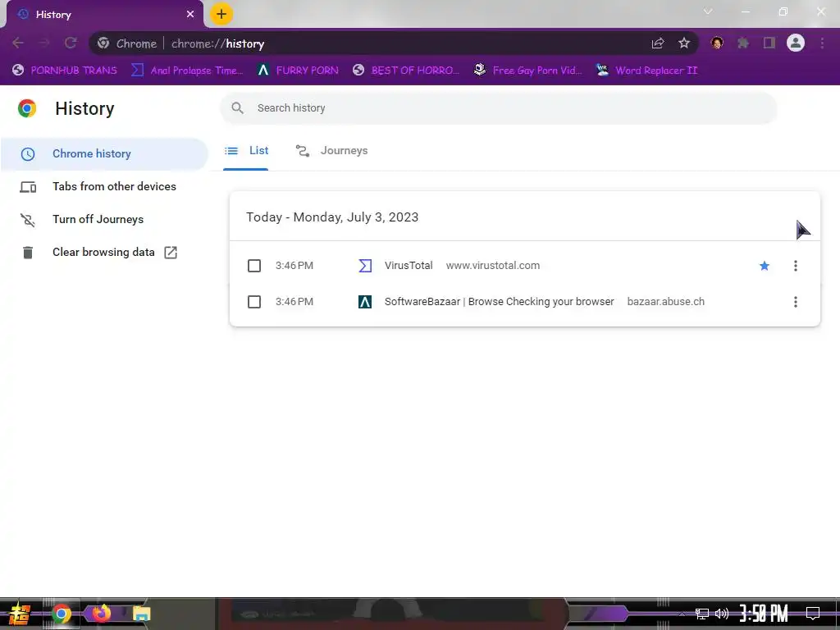Click the new tab plus button
The width and height of the screenshot is (840, 630).
[x=221, y=14]
